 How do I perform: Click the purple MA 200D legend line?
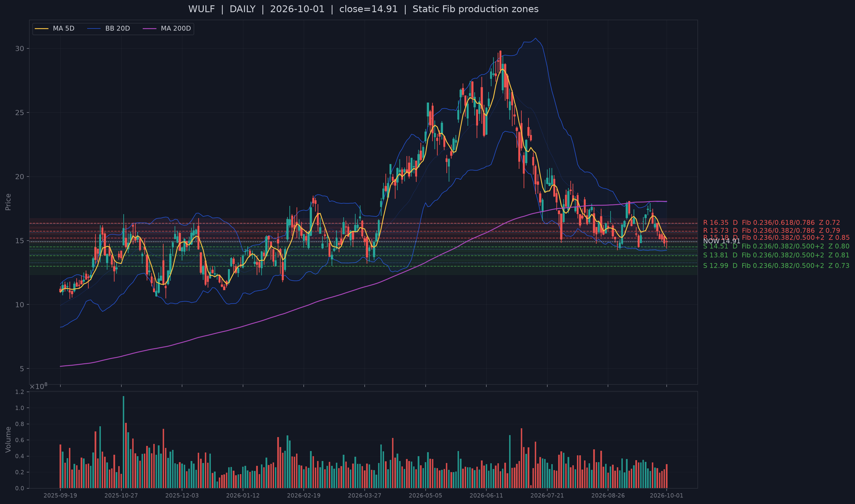click(x=150, y=28)
